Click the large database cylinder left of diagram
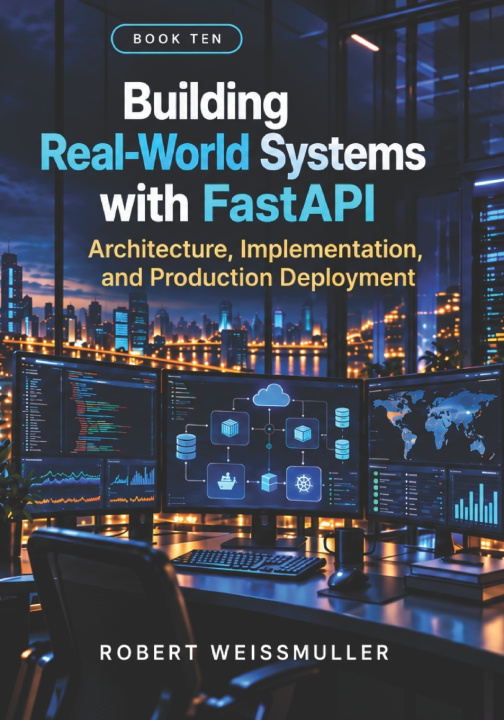 [186, 446]
